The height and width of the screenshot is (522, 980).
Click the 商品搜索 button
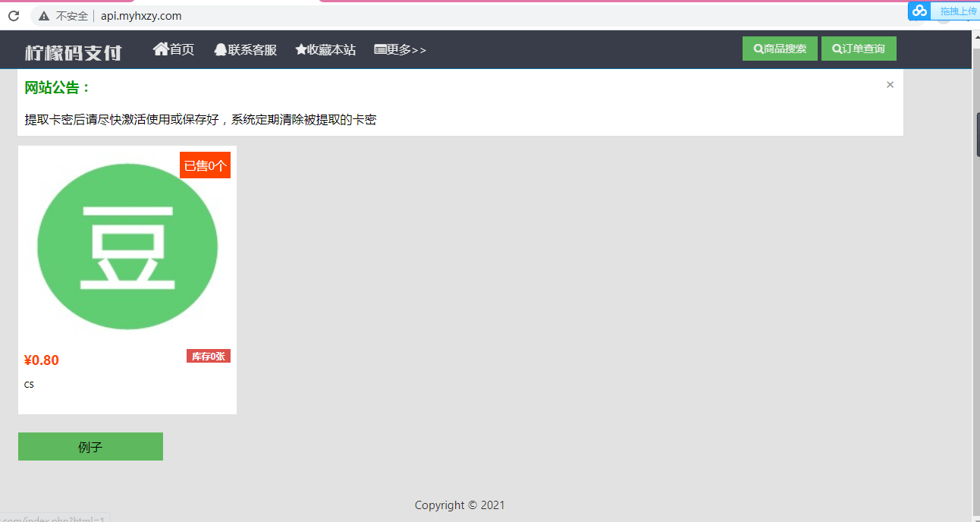click(x=780, y=49)
